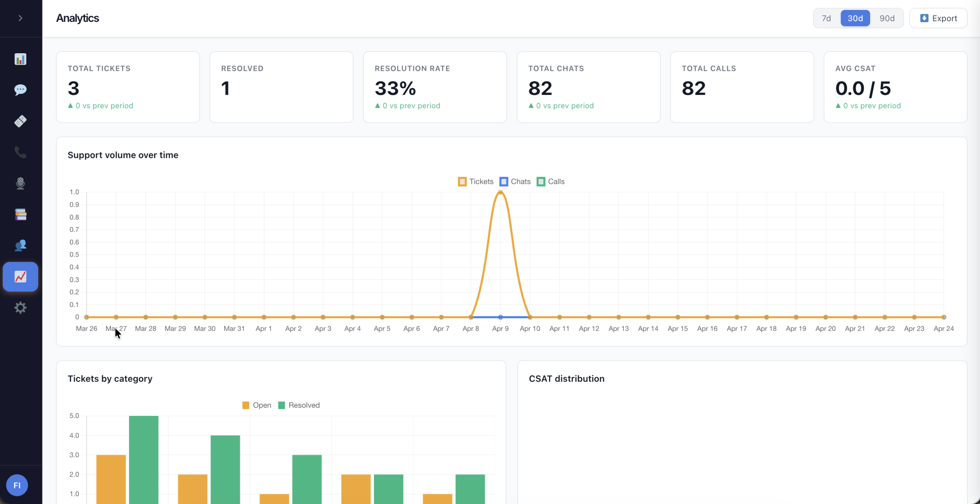
Task: Switch time range to 90d
Action: (887, 18)
